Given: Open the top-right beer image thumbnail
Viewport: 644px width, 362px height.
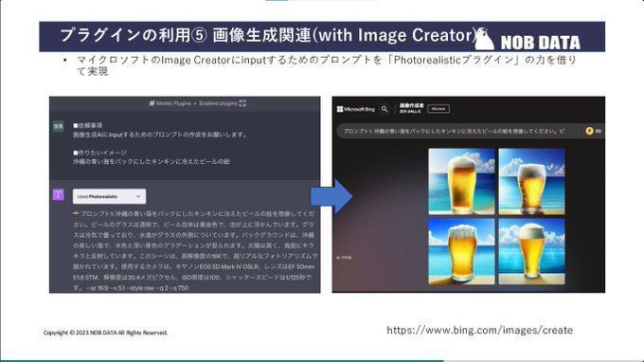Looking at the screenshot, I should 531,182.
